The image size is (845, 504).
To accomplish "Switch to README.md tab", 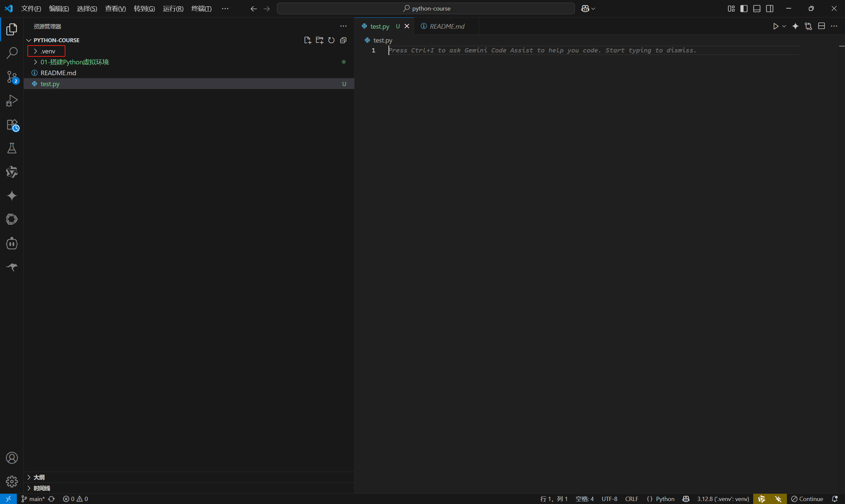I will (447, 26).
